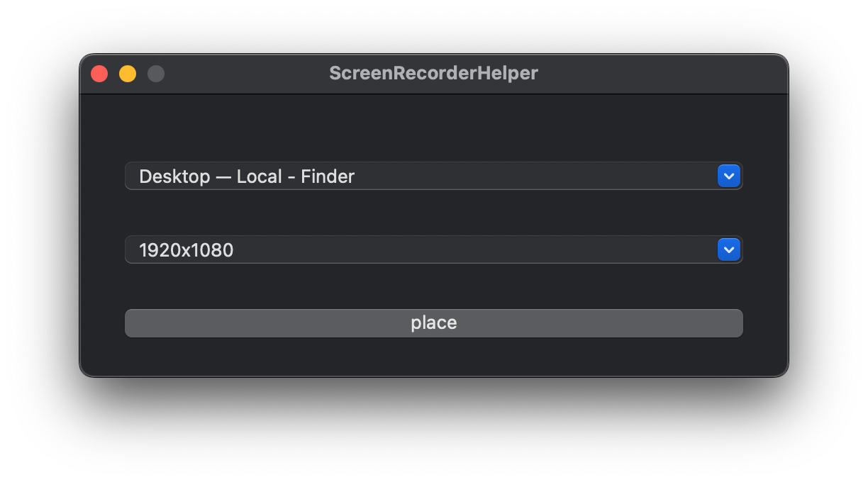This screenshot has height=482, width=868.
Task: Click the blue chevron beside 1920x1080
Action: click(729, 250)
